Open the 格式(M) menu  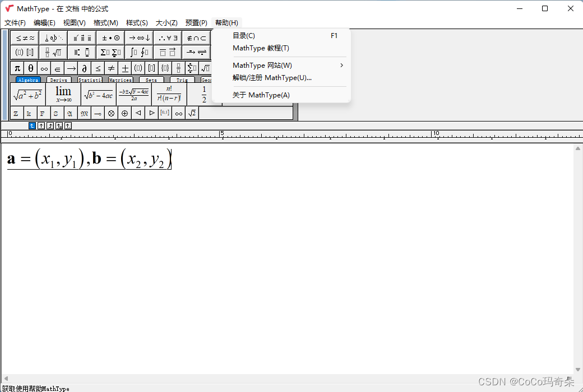(x=105, y=22)
